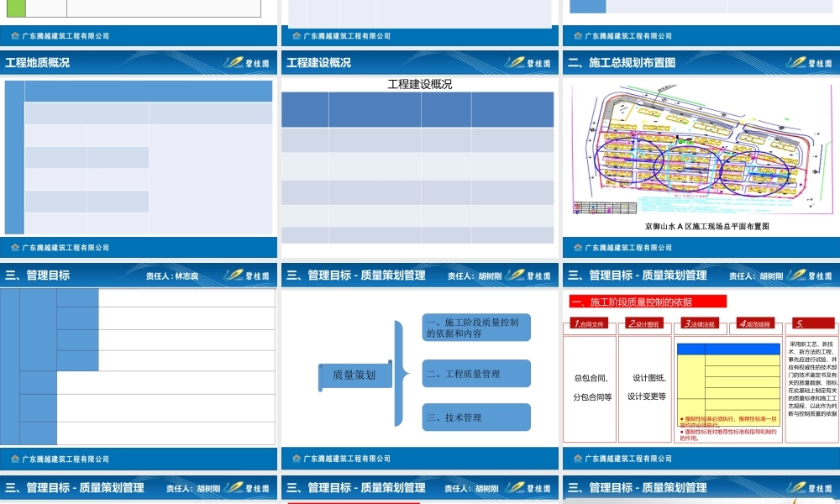840x504 pixels.
Task: Click the 3.法律法规 red tab
Action: [700, 323]
